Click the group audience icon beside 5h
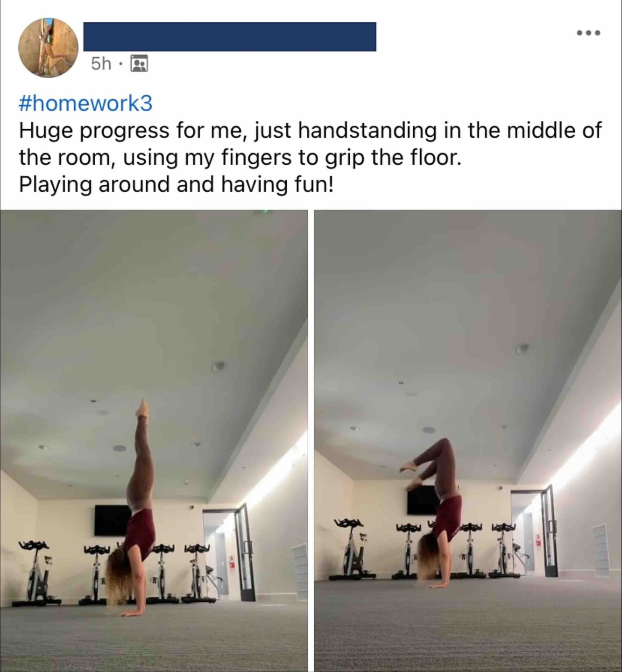The height and width of the screenshot is (672, 622). pyautogui.click(x=139, y=63)
